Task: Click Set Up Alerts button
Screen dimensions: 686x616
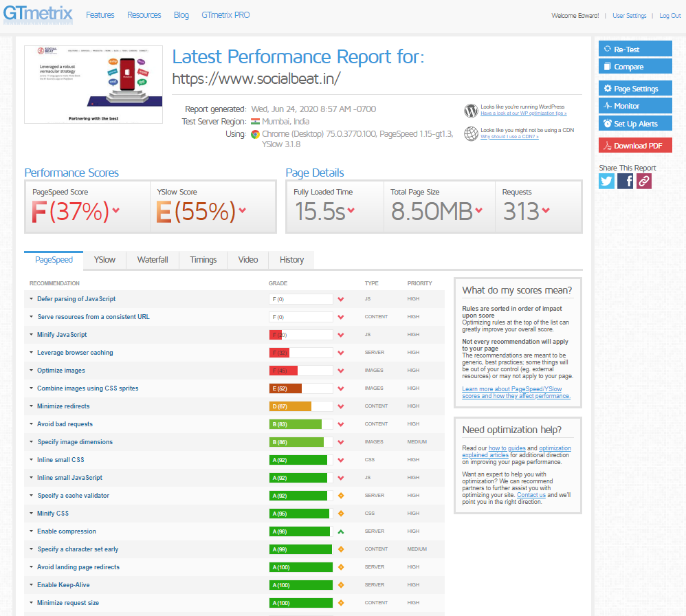Action: pyautogui.click(x=635, y=123)
